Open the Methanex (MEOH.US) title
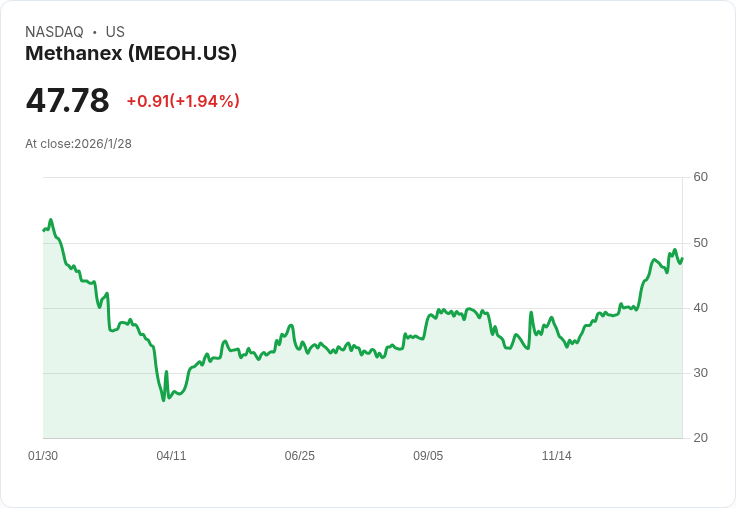 pos(131,54)
